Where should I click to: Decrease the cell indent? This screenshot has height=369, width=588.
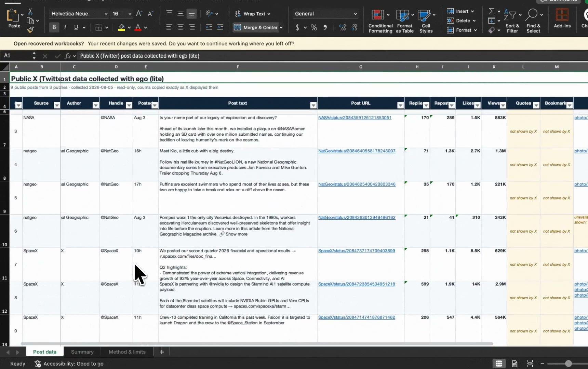pyautogui.click(x=209, y=27)
